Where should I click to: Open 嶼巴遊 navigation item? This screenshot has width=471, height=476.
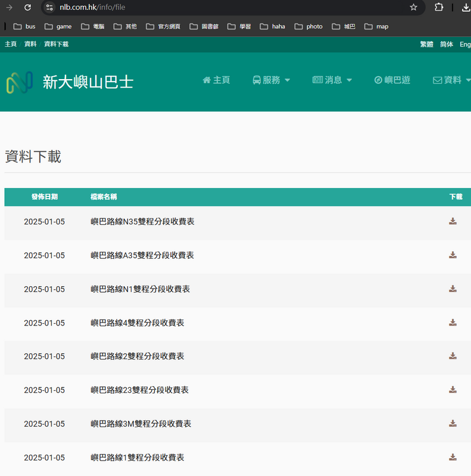coord(392,80)
